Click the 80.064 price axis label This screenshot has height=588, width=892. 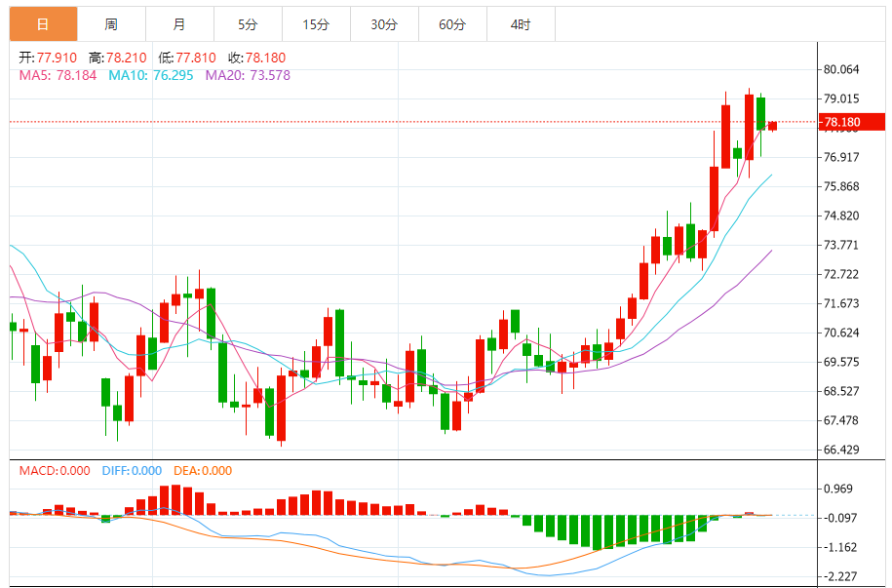coord(841,69)
